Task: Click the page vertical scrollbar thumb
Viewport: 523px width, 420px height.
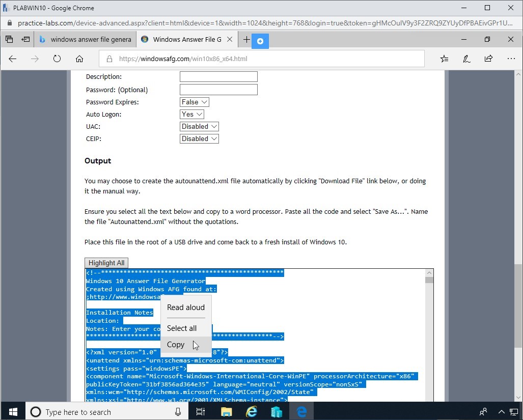Action: point(518,306)
